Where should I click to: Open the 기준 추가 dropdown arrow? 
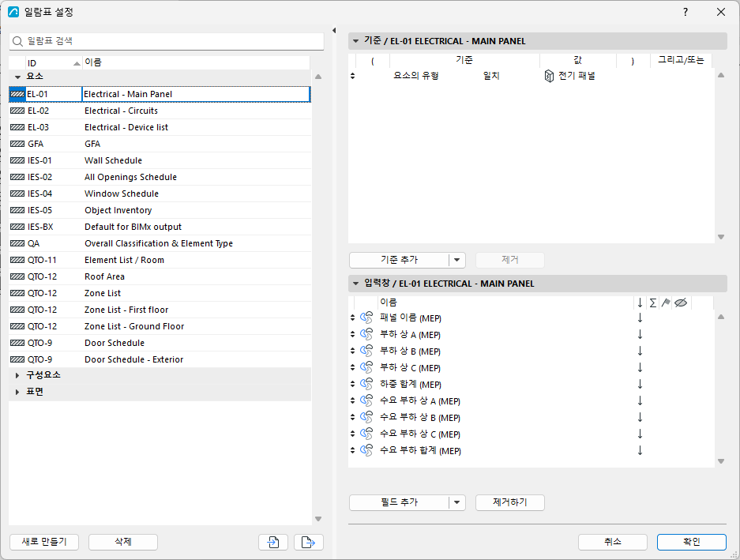click(456, 260)
